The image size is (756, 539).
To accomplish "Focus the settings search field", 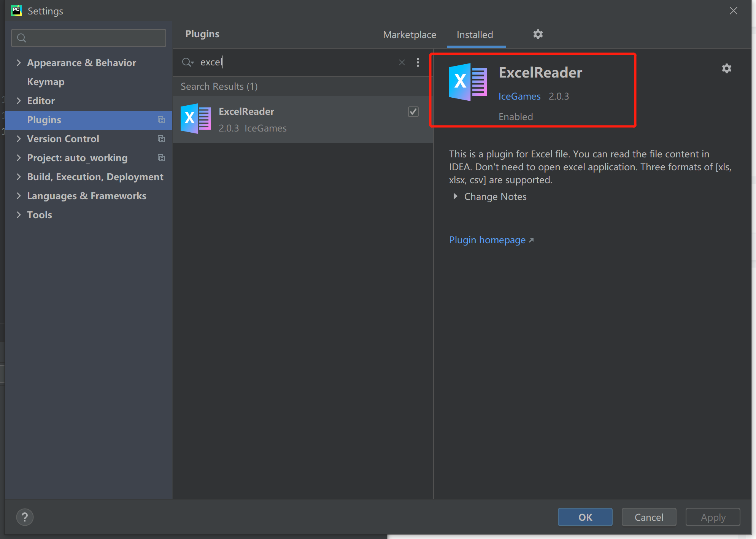I will [x=89, y=38].
